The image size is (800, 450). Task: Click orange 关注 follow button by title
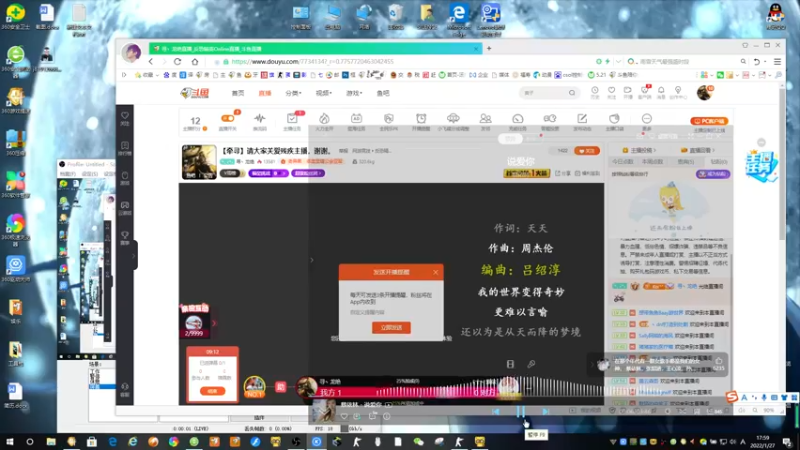[587, 151]
